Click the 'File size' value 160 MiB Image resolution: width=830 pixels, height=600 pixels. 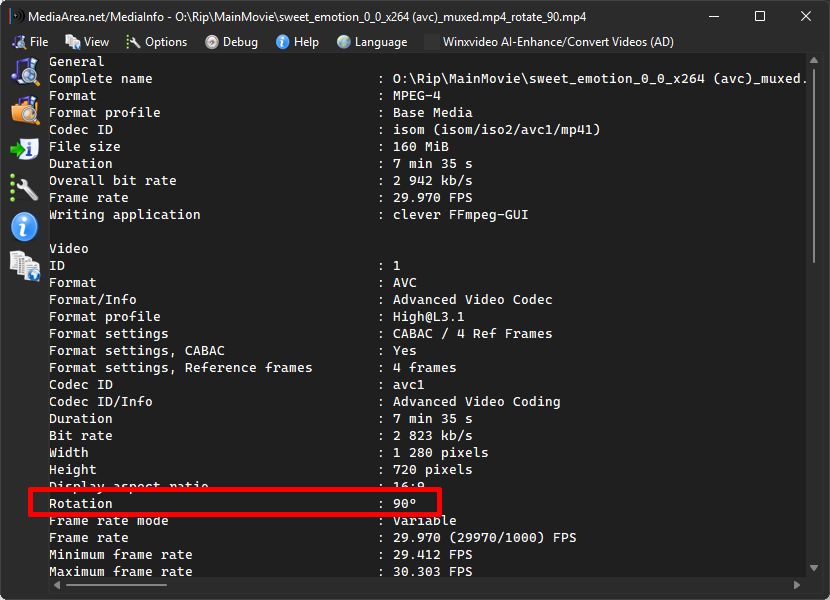420,147
